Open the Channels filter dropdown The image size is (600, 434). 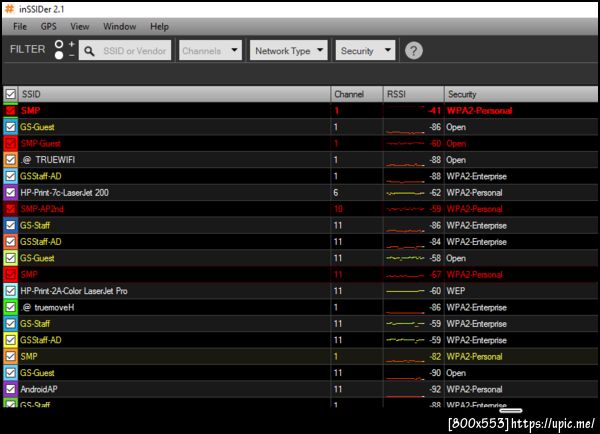210,51
